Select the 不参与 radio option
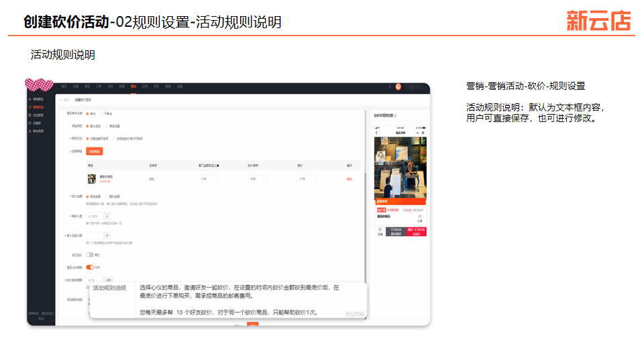644x362 pixels. [101, 114]
